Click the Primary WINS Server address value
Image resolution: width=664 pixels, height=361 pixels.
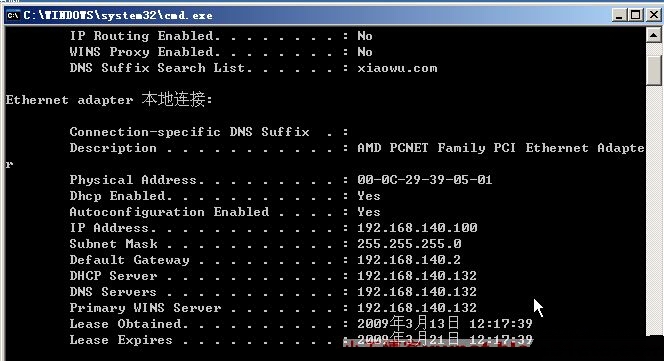coord(417,308)
